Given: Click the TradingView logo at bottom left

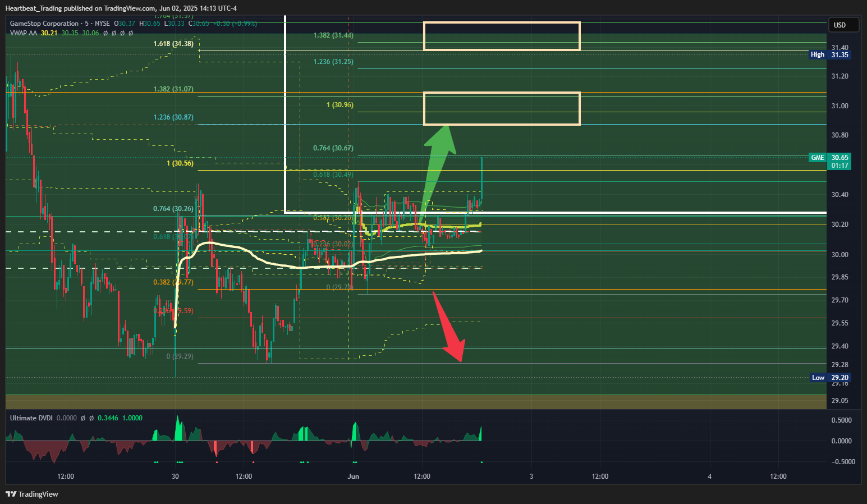Looking at the screenshot, I should (32, 494).
